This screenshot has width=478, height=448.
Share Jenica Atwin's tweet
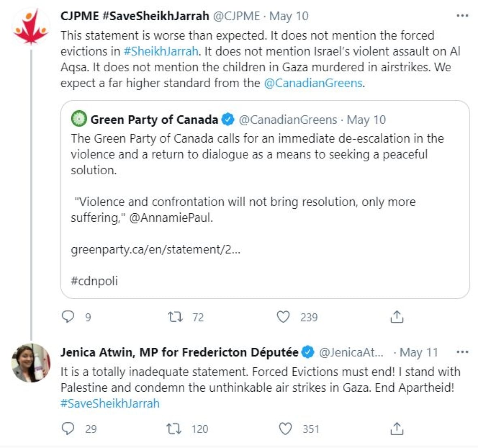coord(397,429)
